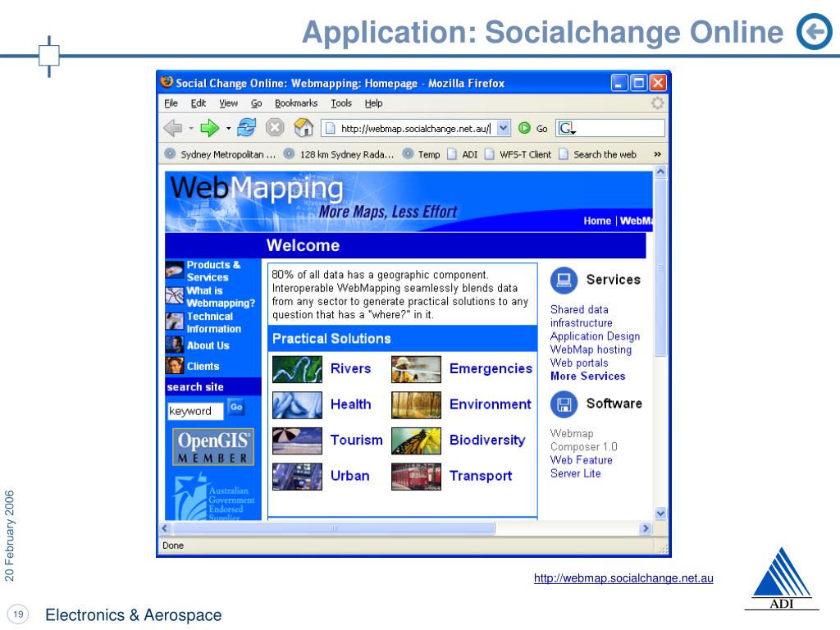Image resolution: width=840 pixels, height=630 pixels.
Task: Open the Bookmarks menu
Action: click(x=296, y=103)
